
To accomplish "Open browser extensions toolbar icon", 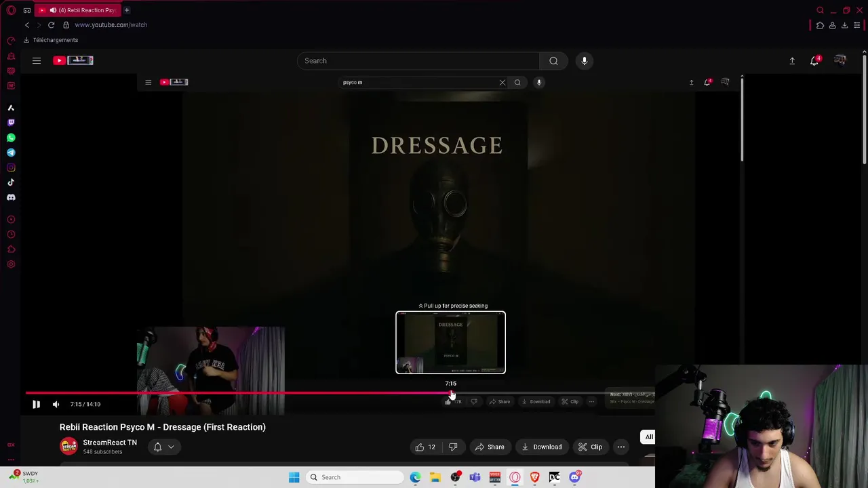I will point(820,26).
